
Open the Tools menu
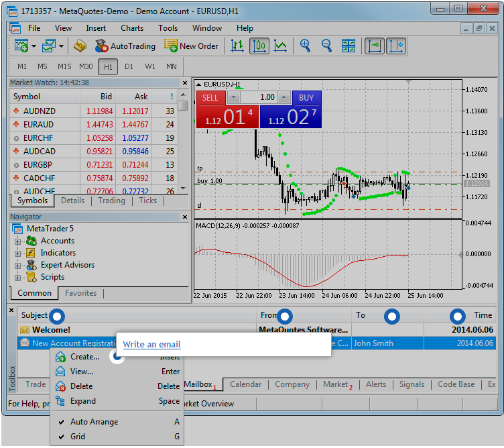(168, 28)
